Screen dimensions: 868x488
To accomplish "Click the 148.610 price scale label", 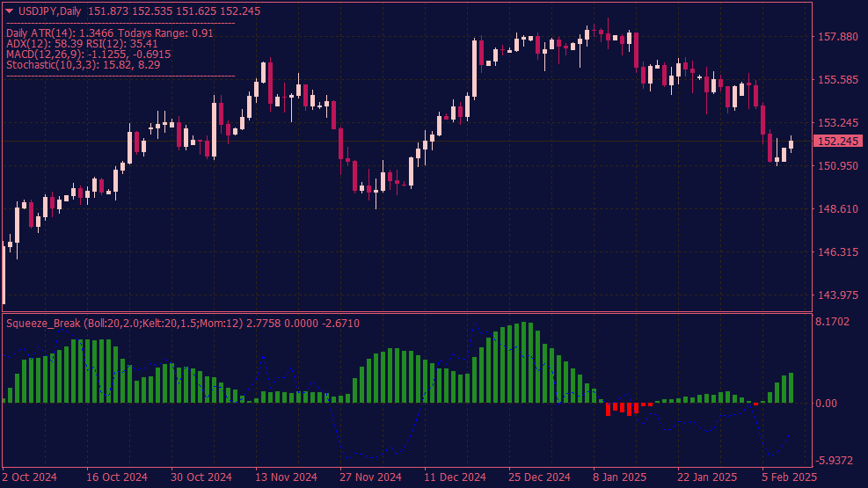I will pyautogui.click(x=838, y=208).
